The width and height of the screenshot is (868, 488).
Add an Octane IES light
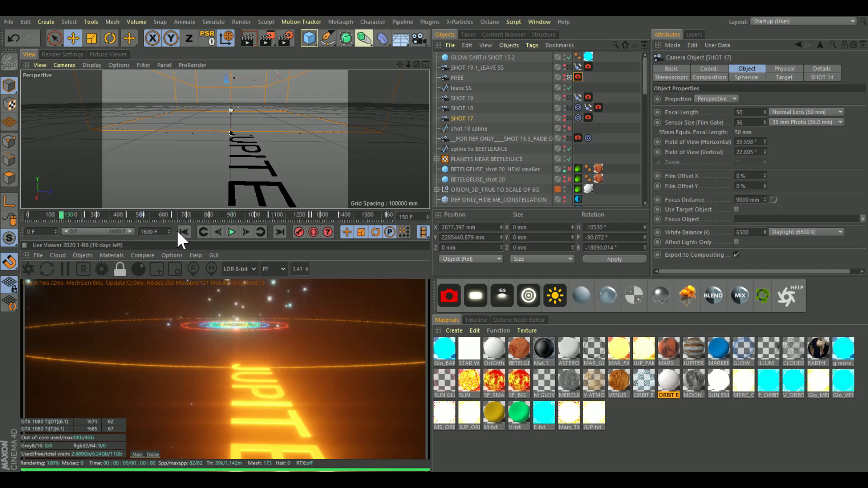click(x=502, y=296)
